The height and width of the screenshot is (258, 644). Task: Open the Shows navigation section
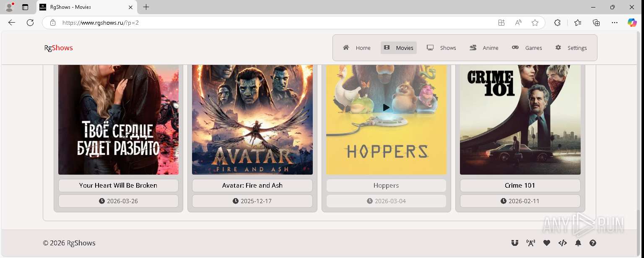click(441, 48)
